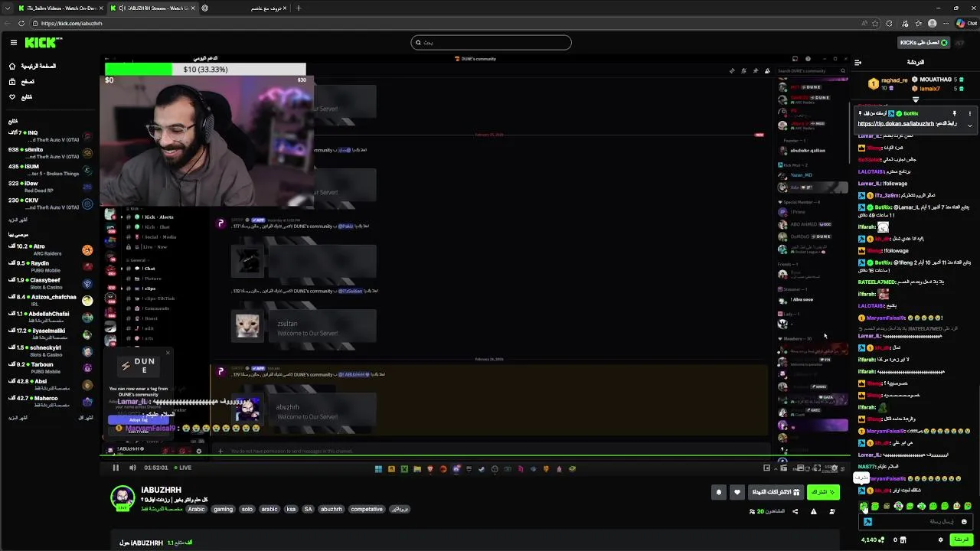Screen dimensions: 980x551
Task: Open the gifted subscriptions button
Action: (776, 492)
